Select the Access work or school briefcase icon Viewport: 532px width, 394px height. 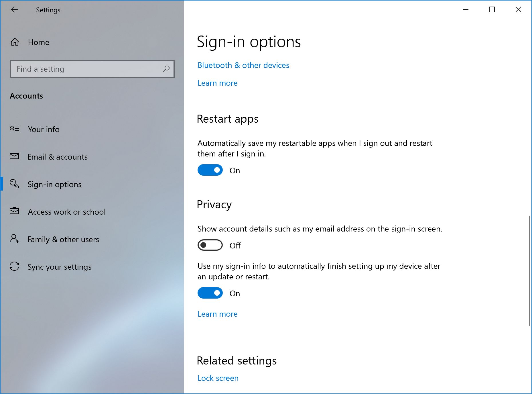tap(15, 212)
